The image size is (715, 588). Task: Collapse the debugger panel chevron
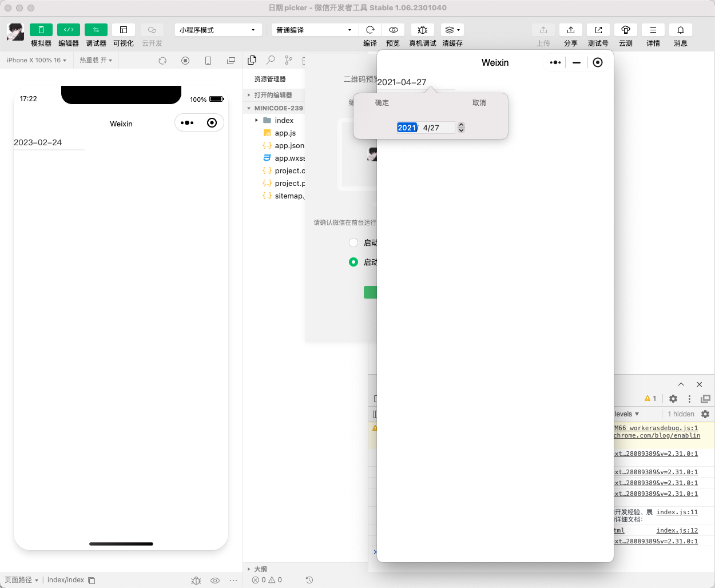point(681,384)
